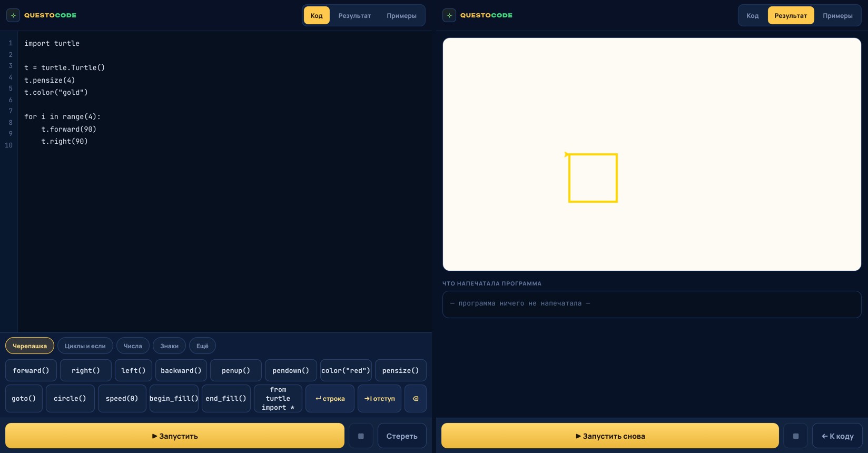Insert the right() snippet

click(x=86, y=370)
